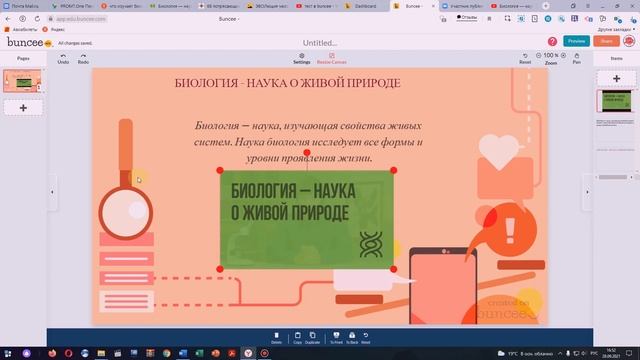640x360 pixels.
Task: Undo the last action in Buncee
Action: coord(63,59)
